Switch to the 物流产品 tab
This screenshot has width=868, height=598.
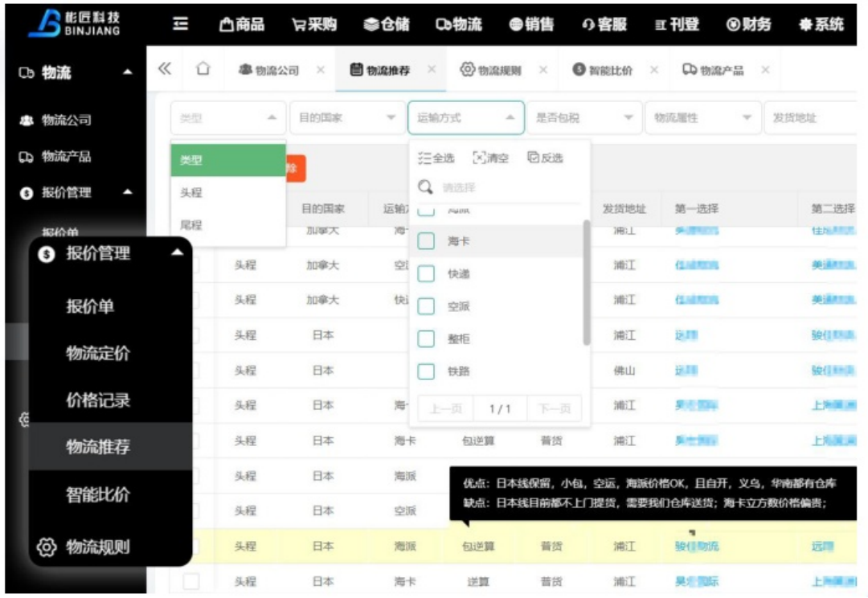713,70
